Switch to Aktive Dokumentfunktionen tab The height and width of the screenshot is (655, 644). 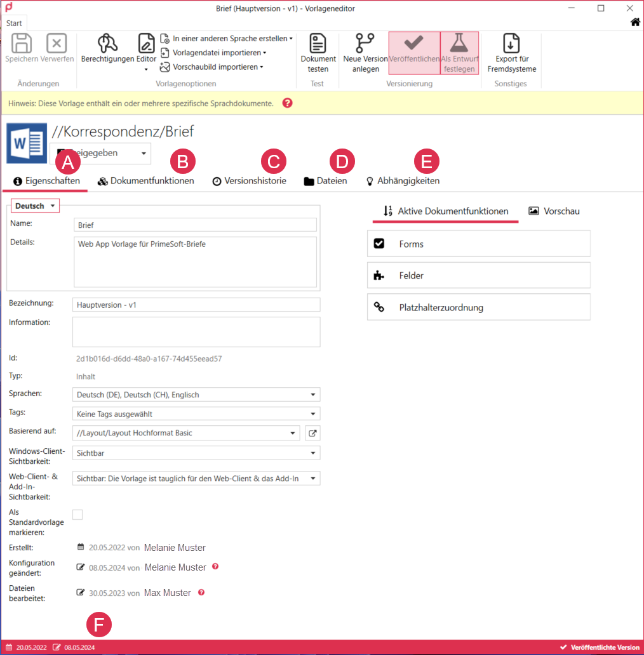(446, 211)
